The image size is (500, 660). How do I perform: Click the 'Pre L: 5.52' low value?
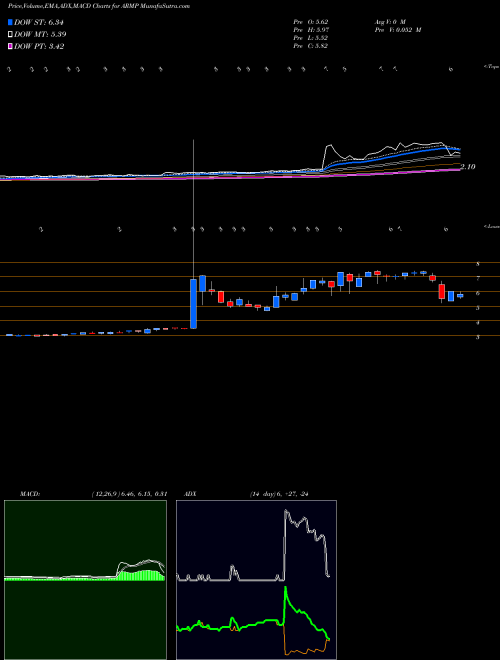[311, 37]
